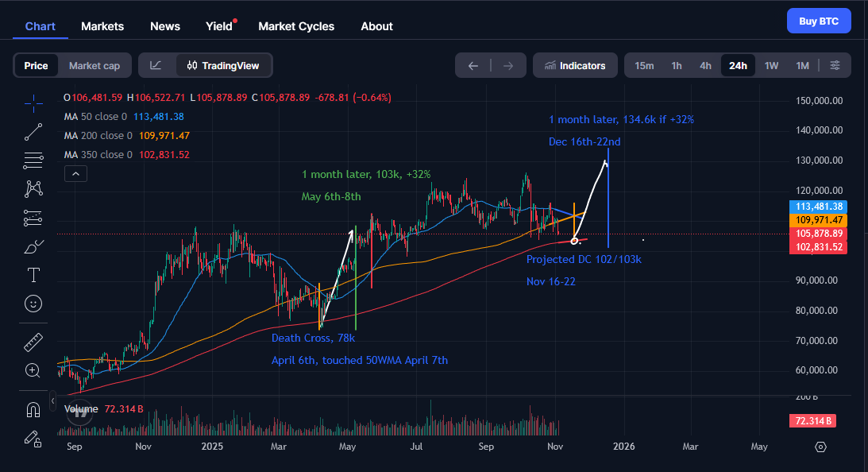Switch to the TradingView chart mode
The width and height of the screenshot is (868, 472).
coord(223,66)
